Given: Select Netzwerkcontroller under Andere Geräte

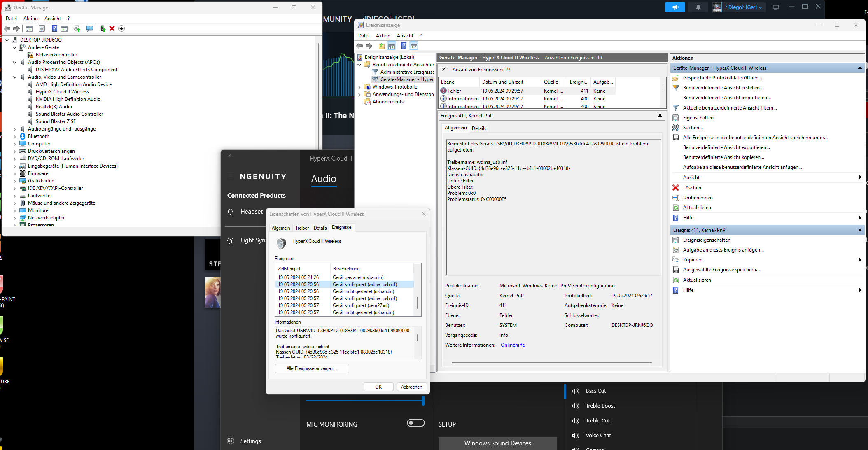Looking at the screenshot, I should pos(56,55).
